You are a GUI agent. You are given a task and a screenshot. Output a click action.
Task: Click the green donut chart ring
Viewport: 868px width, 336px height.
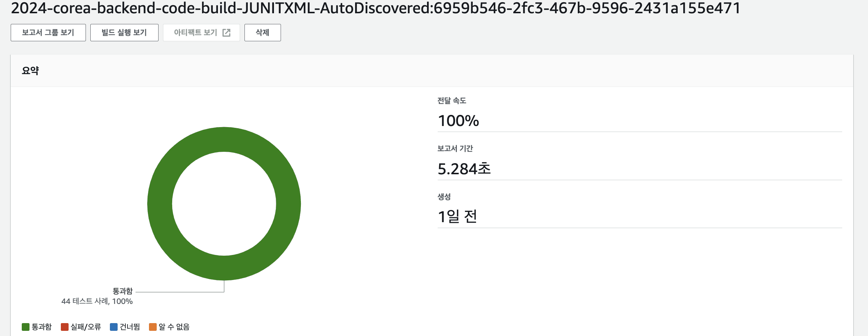tap(159, 204)
